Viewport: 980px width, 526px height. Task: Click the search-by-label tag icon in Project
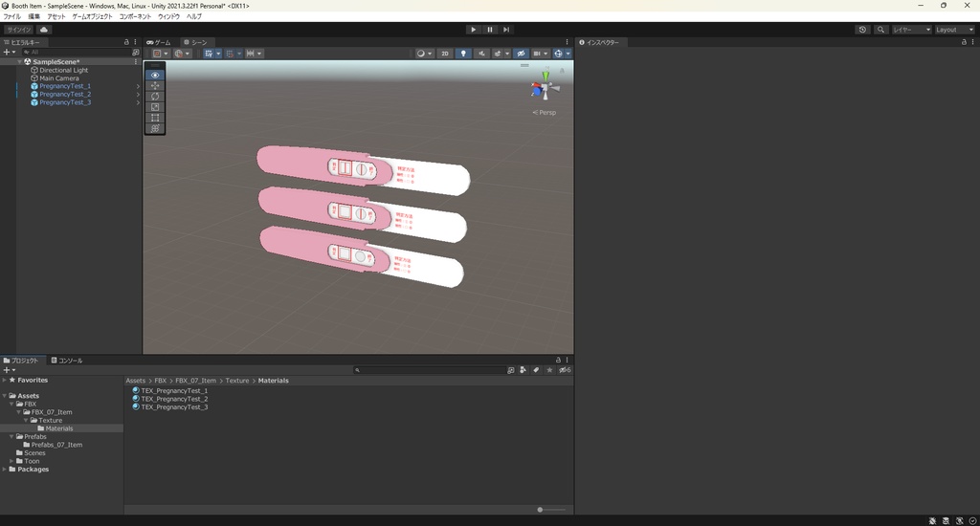tap(536, 370)
